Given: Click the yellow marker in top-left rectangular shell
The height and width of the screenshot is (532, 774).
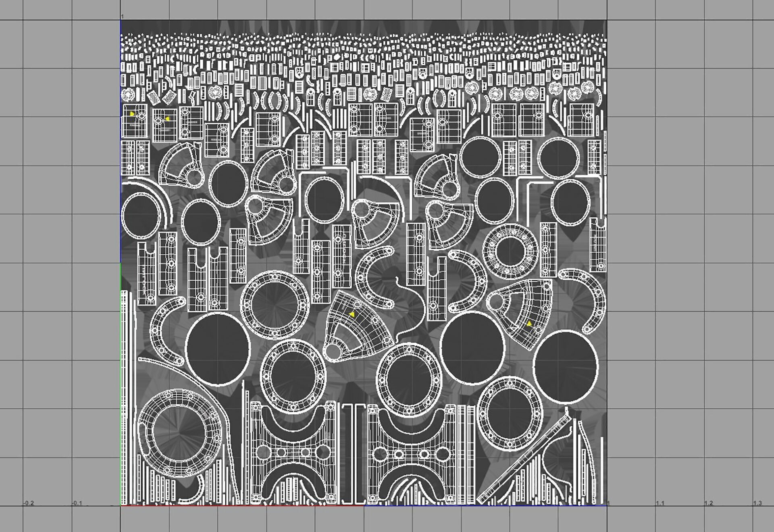Looking at the screenshot, I should pyautogui.click(x=132, y=114).
